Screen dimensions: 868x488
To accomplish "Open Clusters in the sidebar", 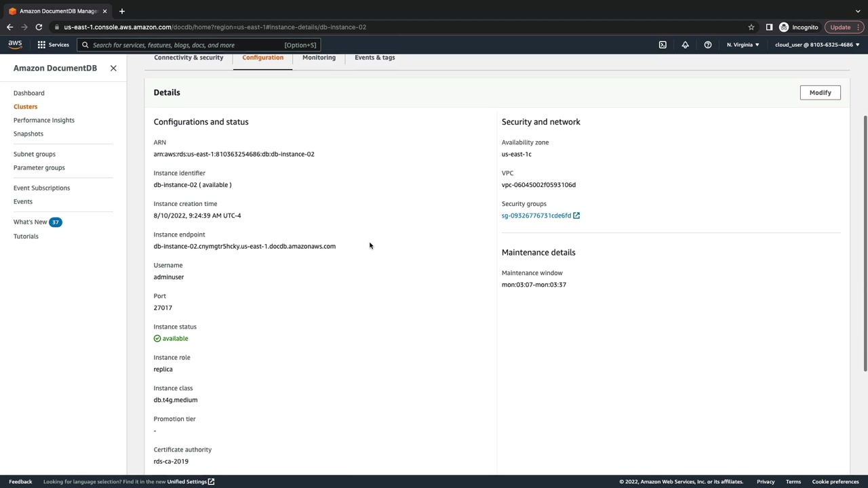I will (x=26, y=106).
